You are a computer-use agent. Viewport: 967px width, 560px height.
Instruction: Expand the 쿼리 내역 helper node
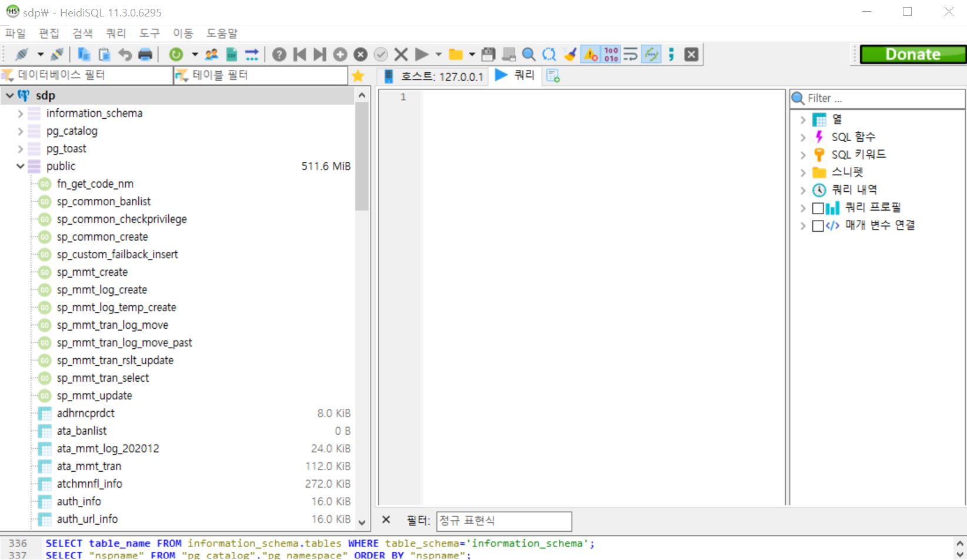(803, 191)
